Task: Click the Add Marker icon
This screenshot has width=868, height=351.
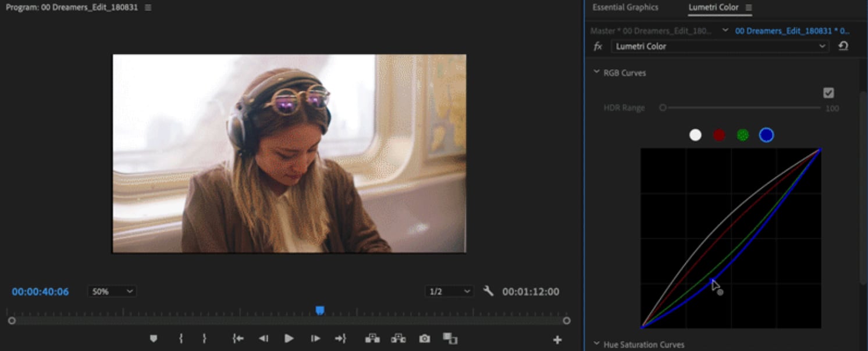Action: pyautogui.click(x=154, y=338)
